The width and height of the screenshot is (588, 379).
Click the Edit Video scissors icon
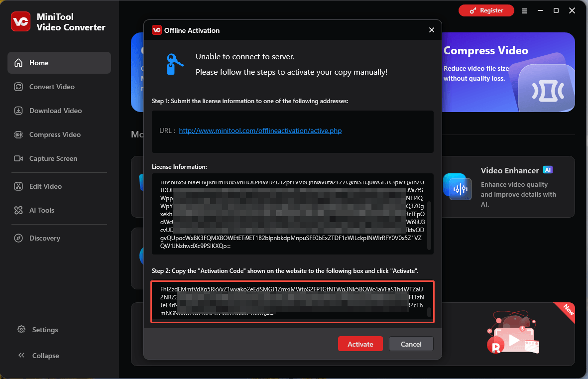point(18,186)
